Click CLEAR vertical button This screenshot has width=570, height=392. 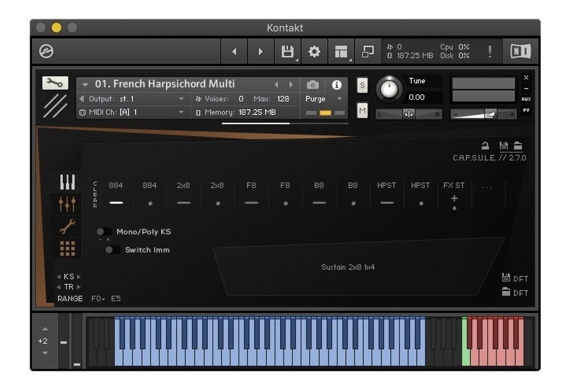click(95, 195)
